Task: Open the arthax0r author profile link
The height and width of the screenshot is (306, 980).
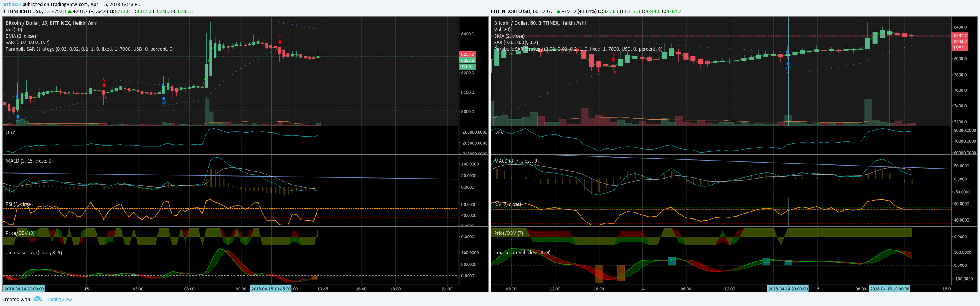Action: coord(12,5)
